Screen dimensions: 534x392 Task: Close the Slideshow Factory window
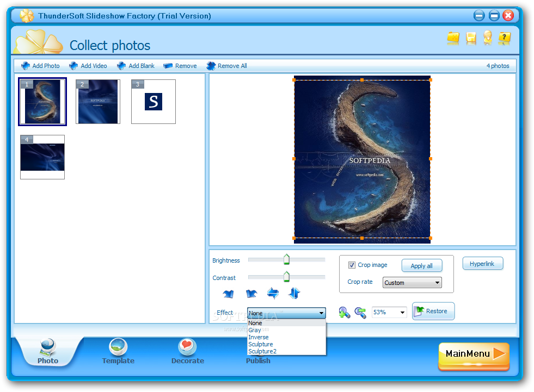pyautogui.click(x=508, y=15)
